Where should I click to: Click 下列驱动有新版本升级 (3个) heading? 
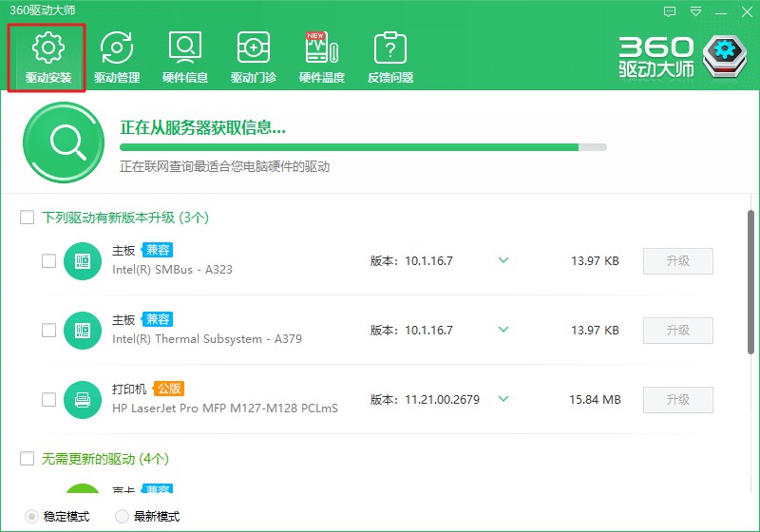[x=125, y=217]
